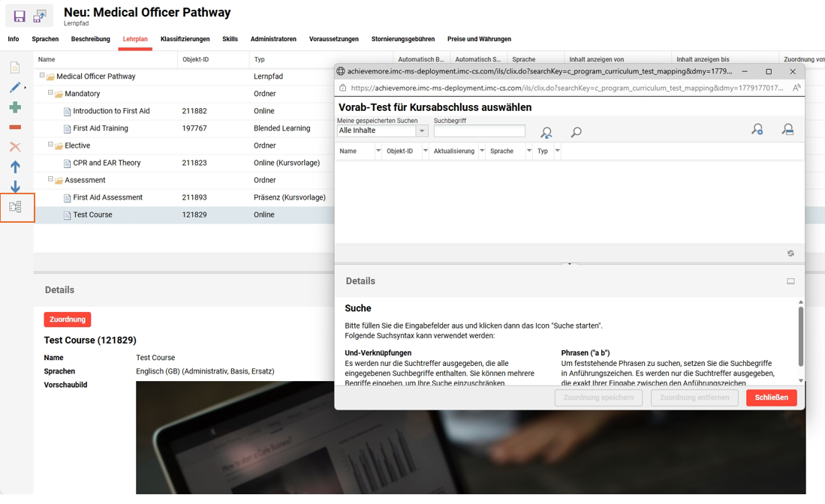Click into the Suchbegriff input field

pos(480,130)
